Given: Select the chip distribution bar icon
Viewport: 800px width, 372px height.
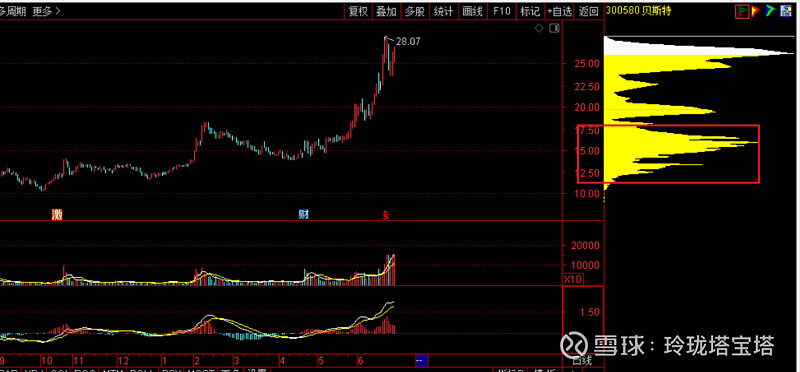Looking at the screenshot, I should tap(742, 11).
